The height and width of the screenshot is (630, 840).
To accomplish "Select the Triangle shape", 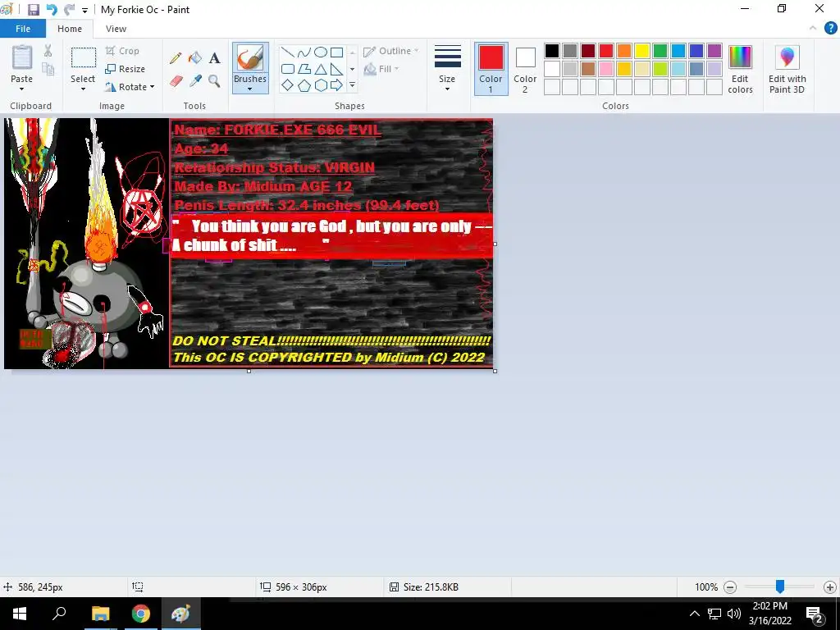I will click(x=321, y=69).
